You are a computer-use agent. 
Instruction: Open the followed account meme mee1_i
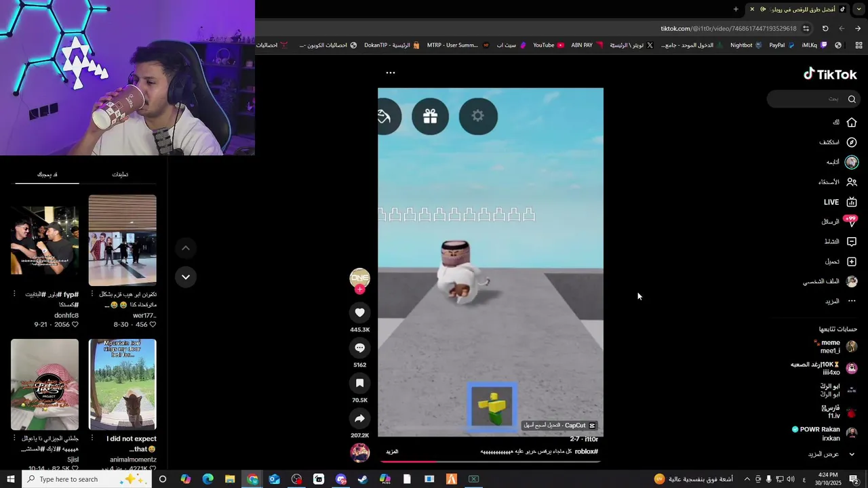click(837, 347)
